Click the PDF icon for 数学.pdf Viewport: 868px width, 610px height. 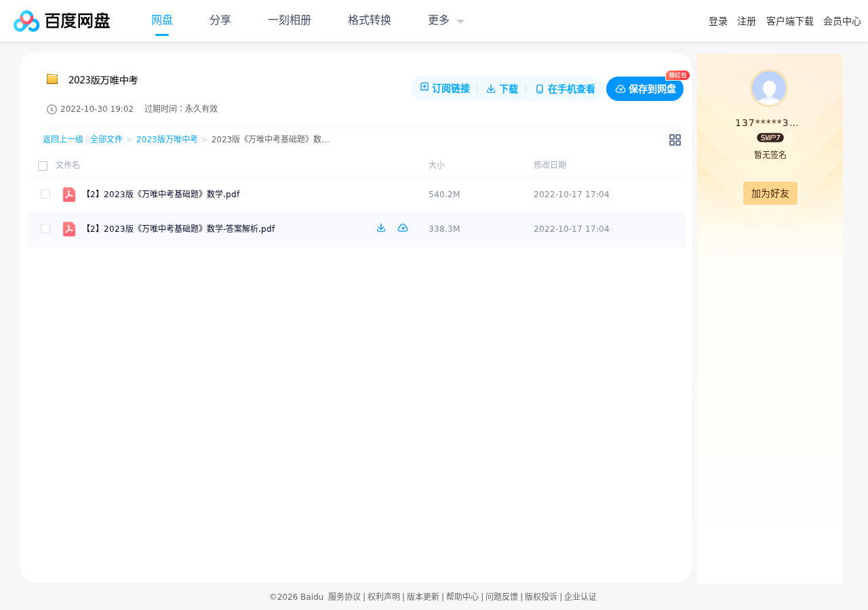coord(69,195)
